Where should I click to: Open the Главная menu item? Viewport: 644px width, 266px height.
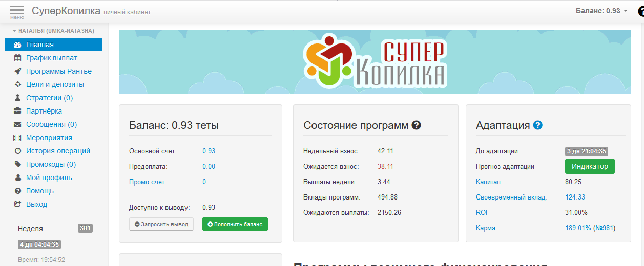pyautogui.click(x=40, y=45)
